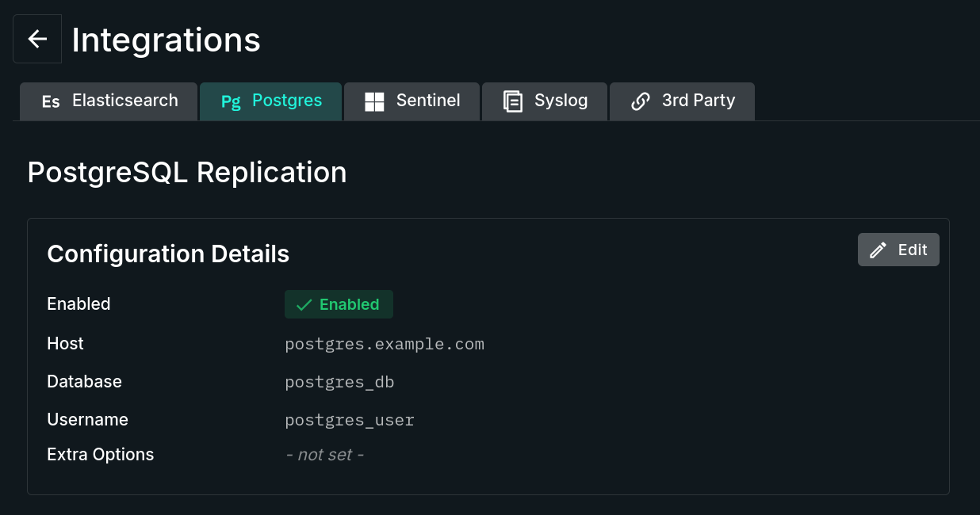Switch to the 3rd Party tab
The image size is (980, 515).
pos(682,101)
